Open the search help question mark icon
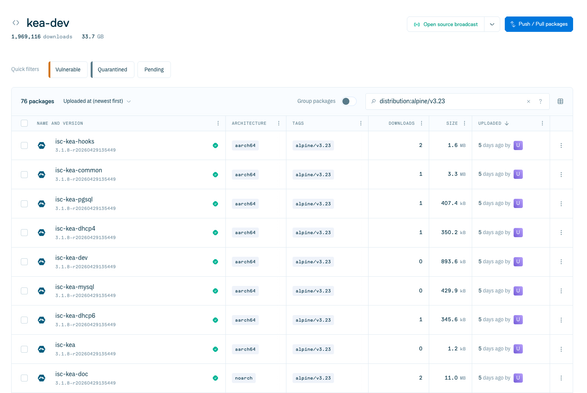 (x=540, y=101)
